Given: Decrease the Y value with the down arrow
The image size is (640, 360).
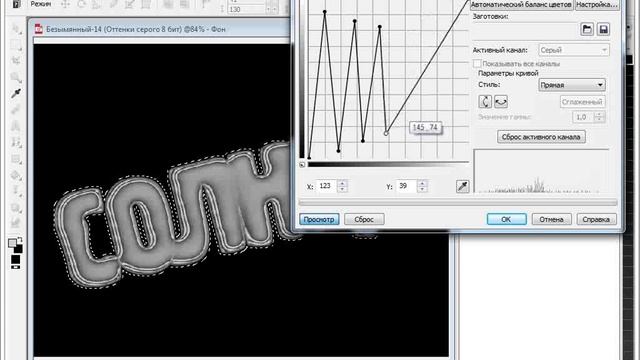Looking at the screenshot, I should [x=422, y=189].
